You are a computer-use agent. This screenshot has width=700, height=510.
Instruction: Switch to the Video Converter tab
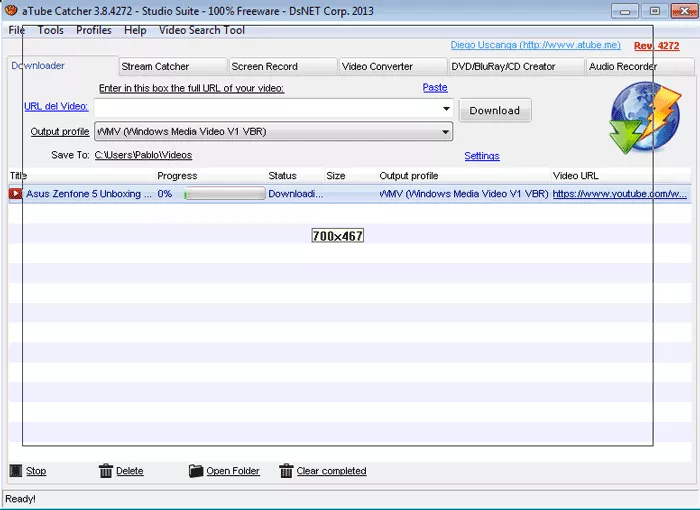click(x=393, y=66)
